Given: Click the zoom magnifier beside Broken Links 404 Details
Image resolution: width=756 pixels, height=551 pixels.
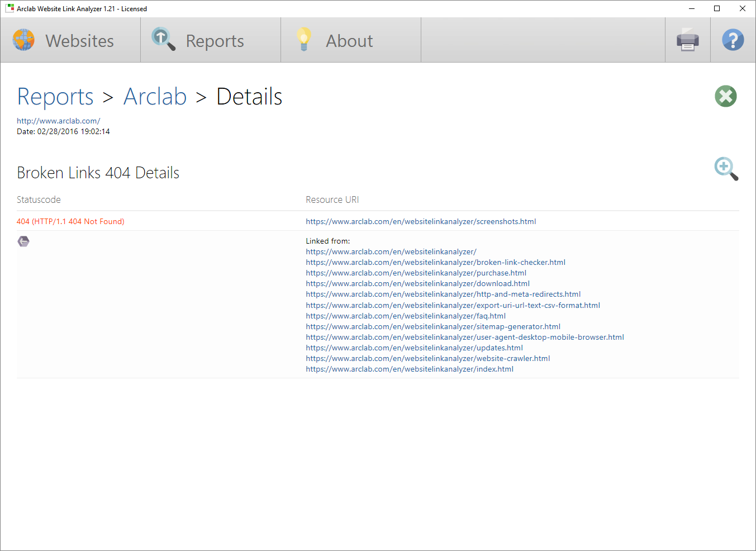Looking at the screenshot, I should pos(725,169).
